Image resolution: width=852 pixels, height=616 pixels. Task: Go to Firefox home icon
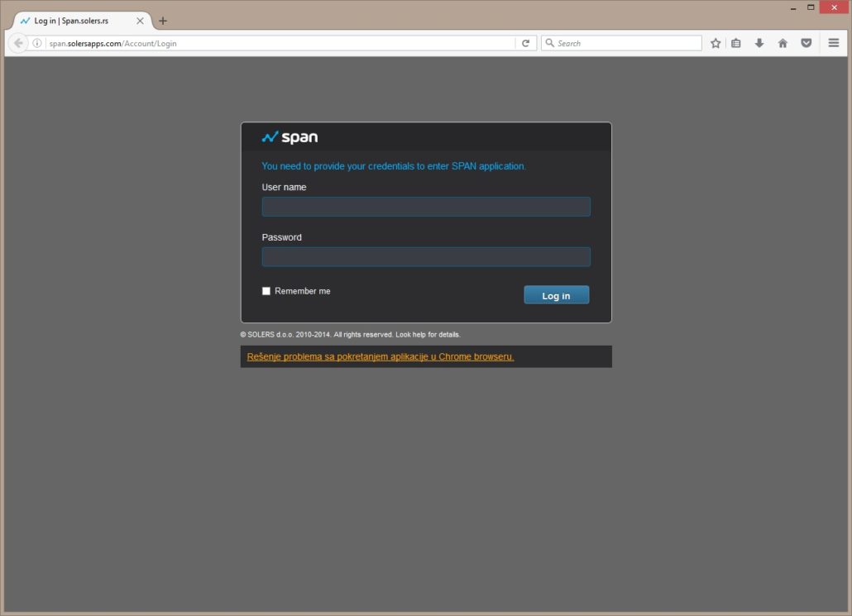pos(783,43)
